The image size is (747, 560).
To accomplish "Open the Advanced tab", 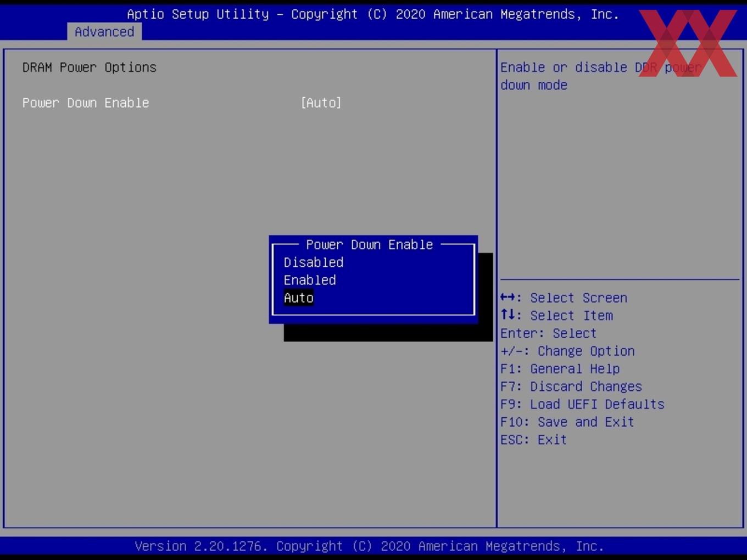I will 104,32.
